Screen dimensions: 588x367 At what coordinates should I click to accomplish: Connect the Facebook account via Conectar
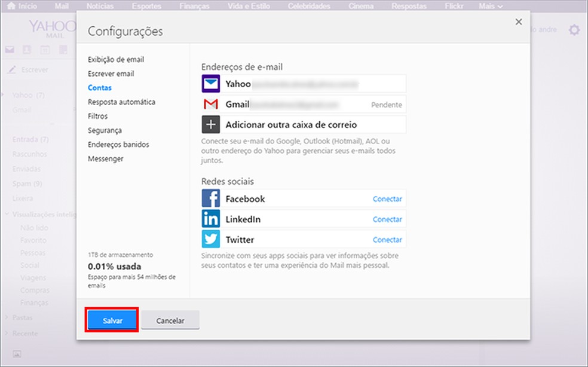387,199
